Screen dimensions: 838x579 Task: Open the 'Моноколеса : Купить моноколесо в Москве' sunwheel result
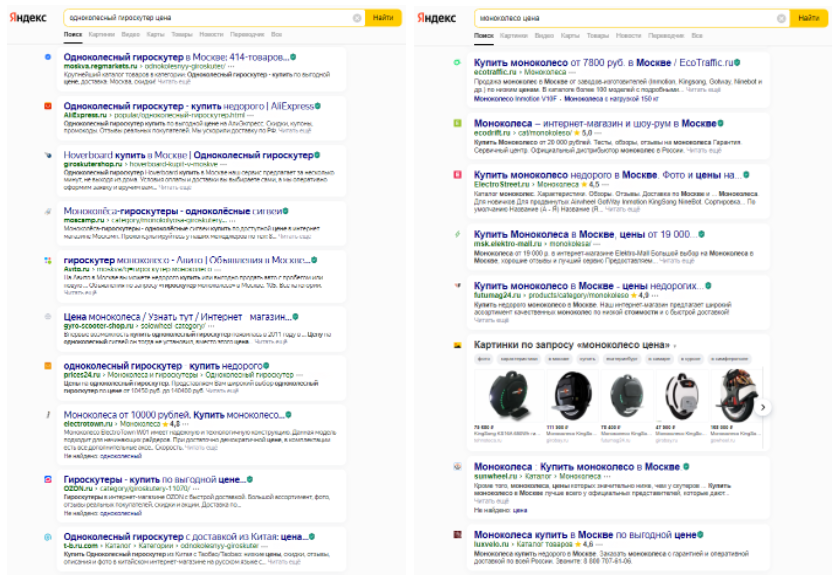click(577, 467)
